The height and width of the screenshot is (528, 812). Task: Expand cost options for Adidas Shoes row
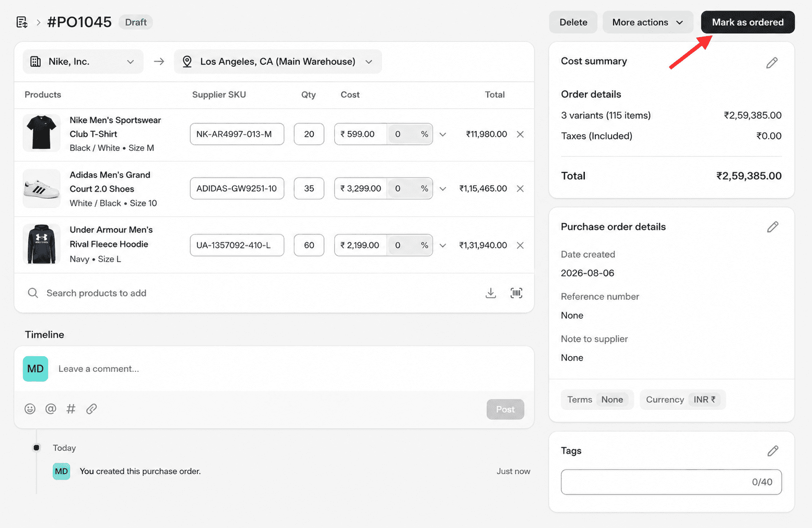(x=443, y=189)
